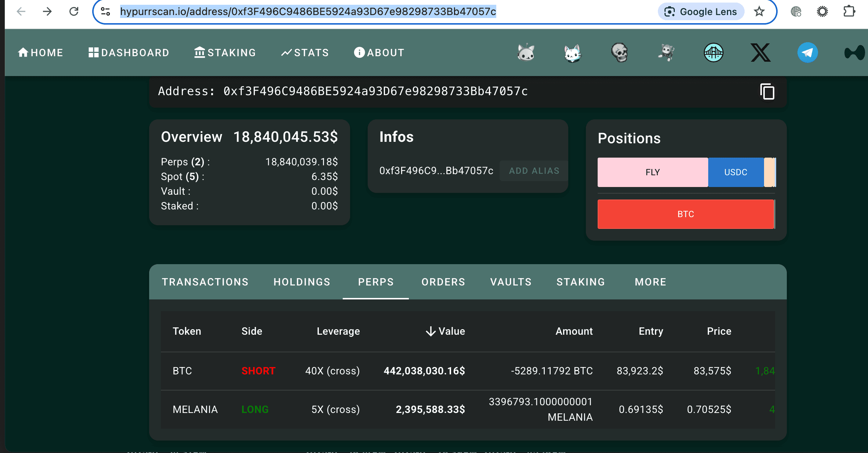
Task: Switch to the HOLDINGS tab
Action: tap(302, 282)
